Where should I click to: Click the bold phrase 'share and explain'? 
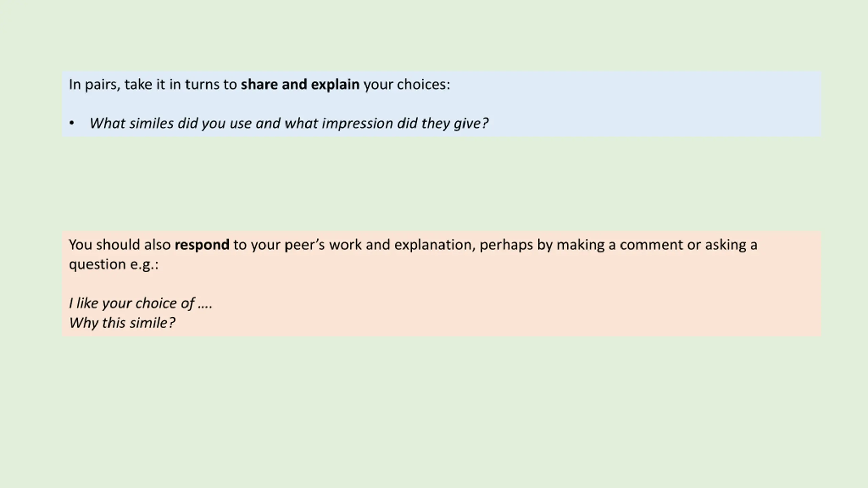[x=300, y=85]
